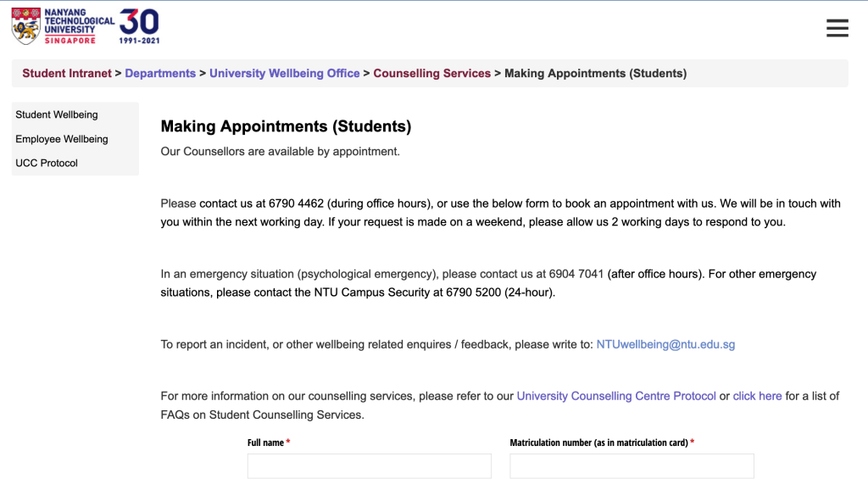
Task: Click the Matriculation number field label
Action: [598, 443]
